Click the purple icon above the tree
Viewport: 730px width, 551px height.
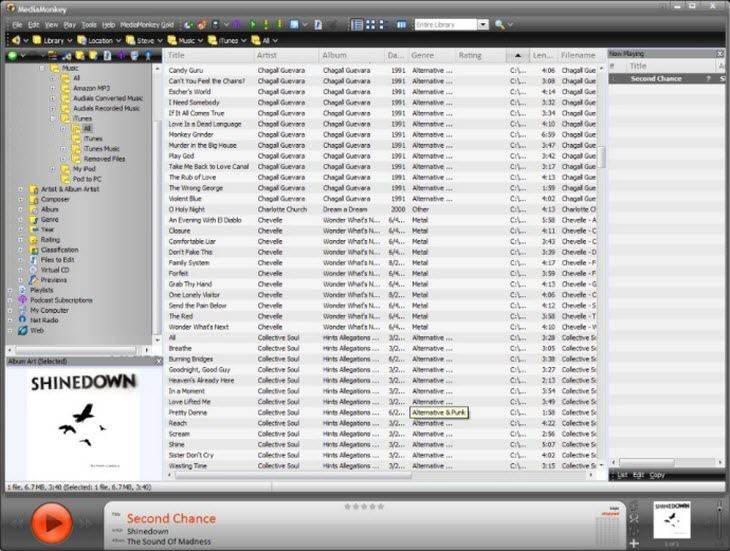(x=122, y=56)
